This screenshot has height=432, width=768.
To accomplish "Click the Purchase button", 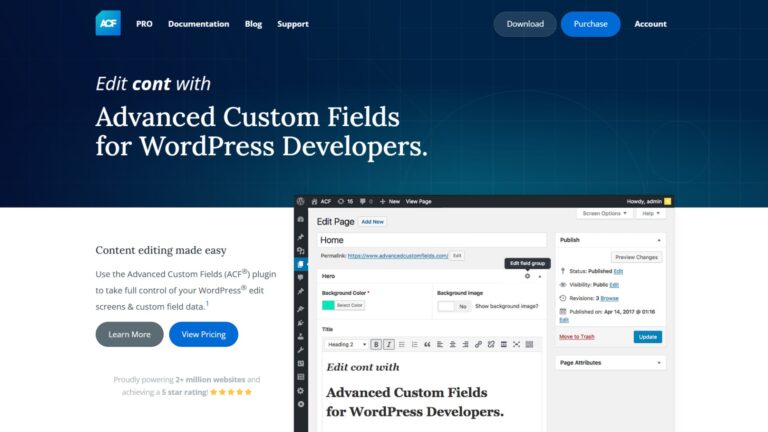I will coord(590,24).
